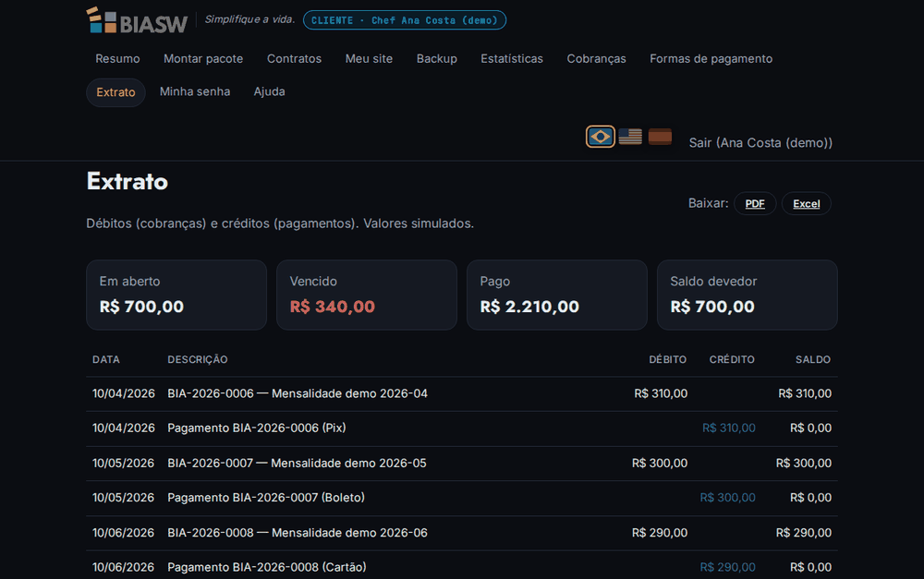The width and height of the screenshot is (924, 579).
Task: Go to Formas de pagamento
Action: [x=711, y=59]
